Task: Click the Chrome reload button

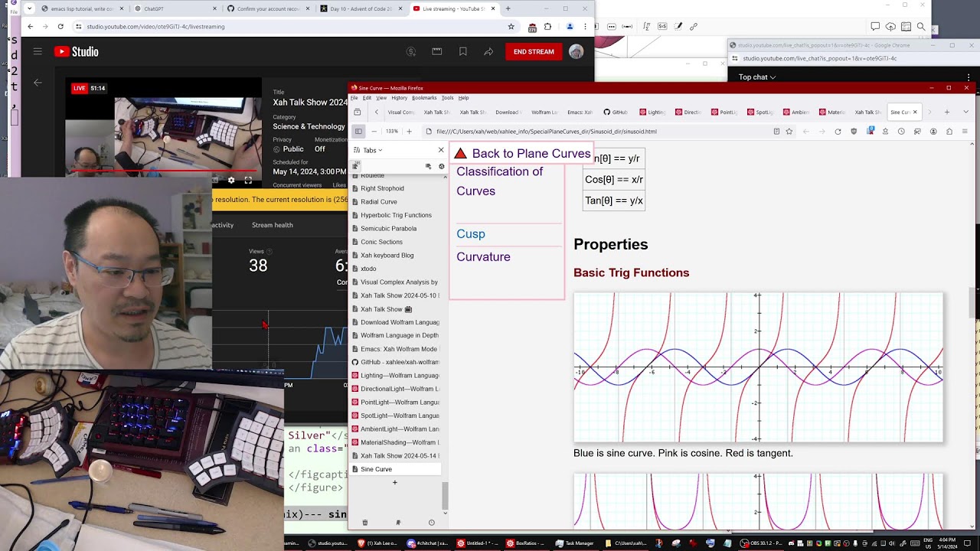Action: click(60, 26)
